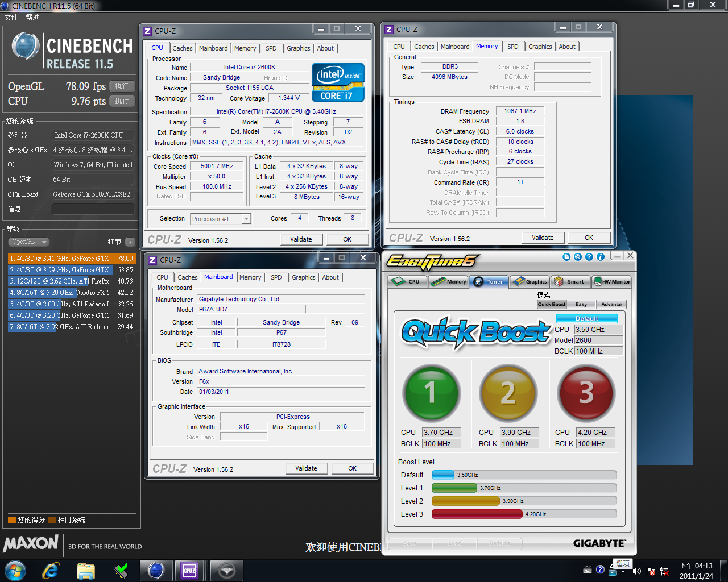Click yellow Quick Boost level 2 button
Viewport: 728px width, 582px height.
click(x=508, y=393)
